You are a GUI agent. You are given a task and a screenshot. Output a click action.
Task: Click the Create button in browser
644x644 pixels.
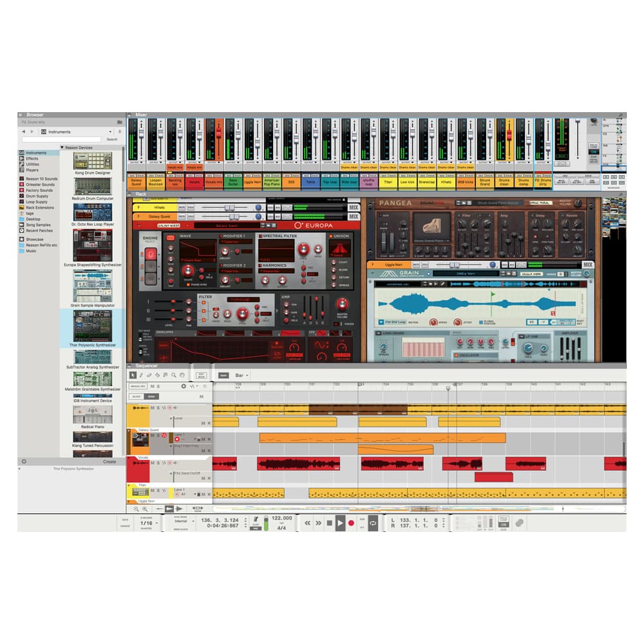pyautogui.click(x=109, y=462)
